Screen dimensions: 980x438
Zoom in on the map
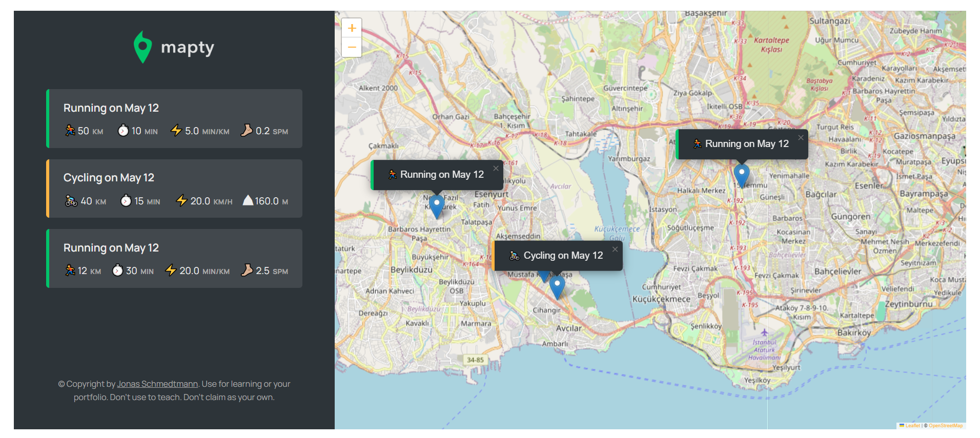pos(352,28)
